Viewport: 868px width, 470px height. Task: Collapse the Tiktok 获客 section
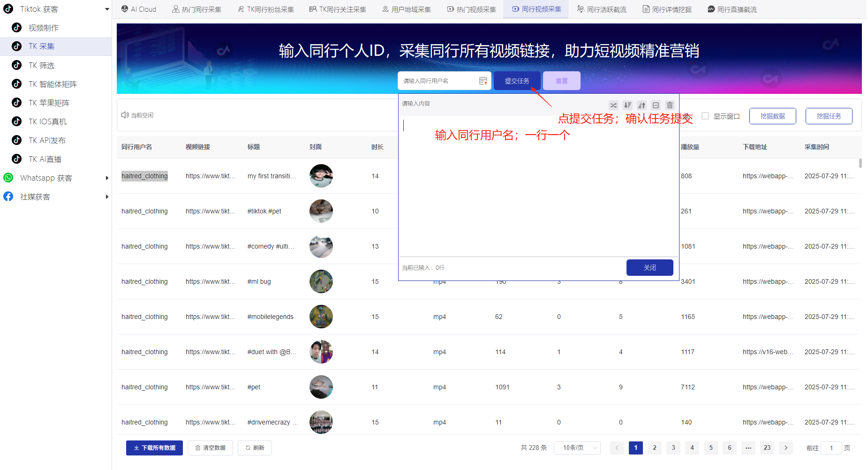[107, 8]
